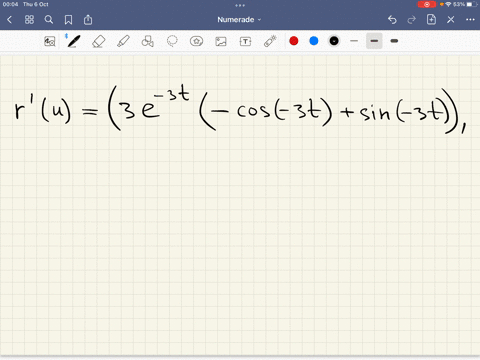
Task: Insert an image with Photo tool
Action: 221,41
